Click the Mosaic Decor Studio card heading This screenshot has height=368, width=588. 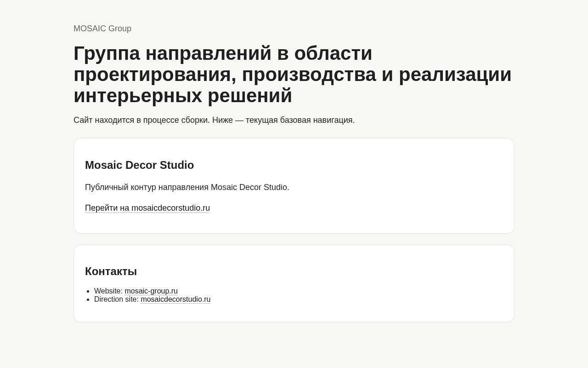tap(140, 165)
